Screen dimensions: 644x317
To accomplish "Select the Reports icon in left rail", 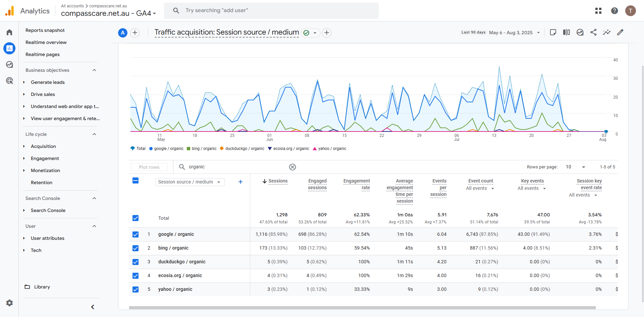I will click(x=9, y=48).
